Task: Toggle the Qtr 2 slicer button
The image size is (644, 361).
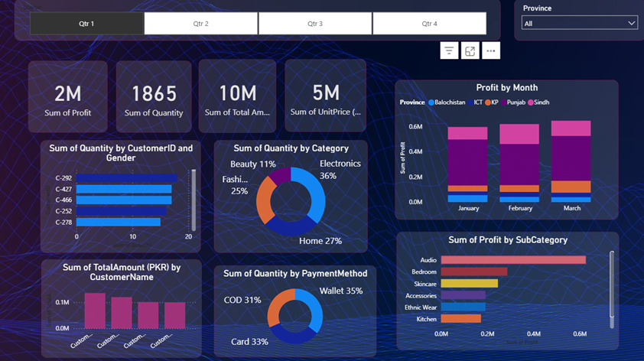Action: point(200,24)
